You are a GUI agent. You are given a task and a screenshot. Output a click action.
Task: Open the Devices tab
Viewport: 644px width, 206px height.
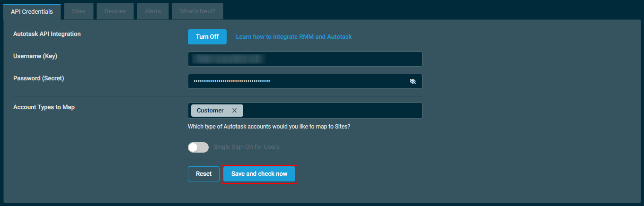(x=115, y=11)
